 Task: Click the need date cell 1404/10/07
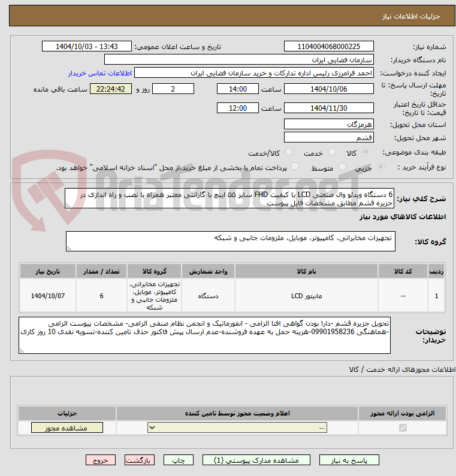[x=48, y=295]
